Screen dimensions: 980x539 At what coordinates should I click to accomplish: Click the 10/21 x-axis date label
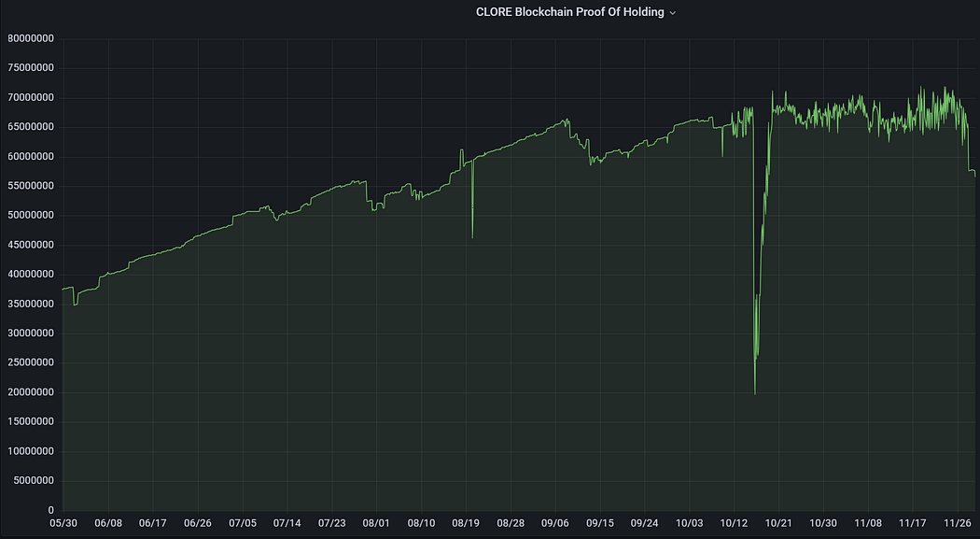click(x=778, y=523)
